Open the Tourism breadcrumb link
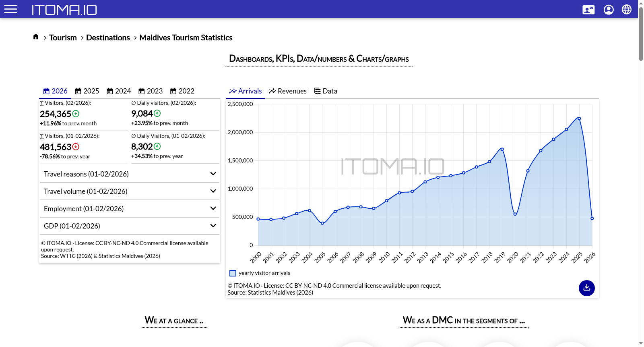This screenshot has height=347, width=644. (63, 37)
